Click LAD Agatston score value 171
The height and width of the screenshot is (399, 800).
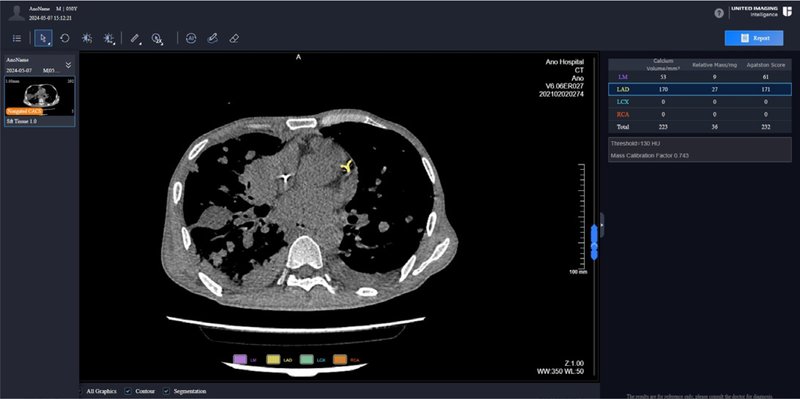coord(767,89)
